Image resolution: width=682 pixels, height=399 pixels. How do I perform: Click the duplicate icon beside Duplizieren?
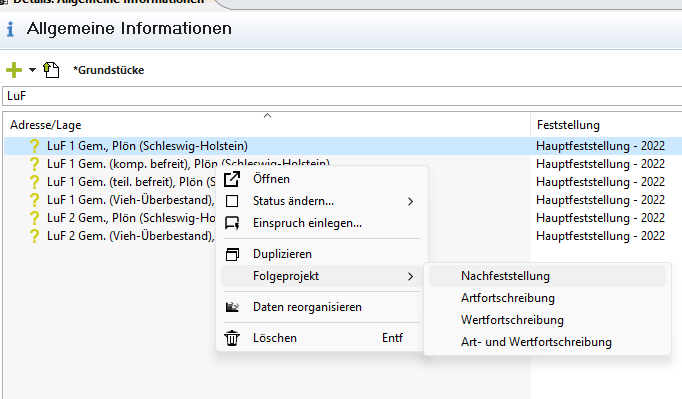click(232, 254)
